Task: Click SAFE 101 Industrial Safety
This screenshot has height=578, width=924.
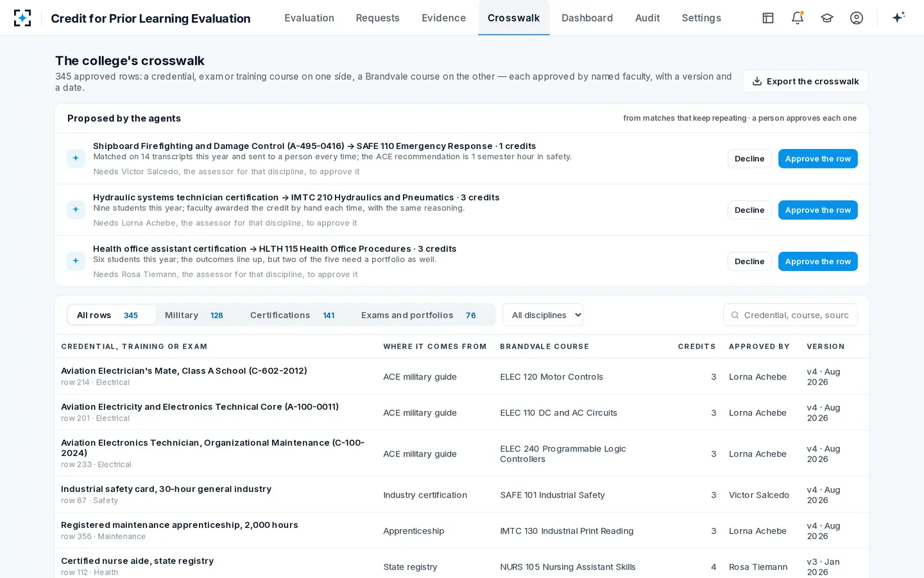Action: [552, 495]
